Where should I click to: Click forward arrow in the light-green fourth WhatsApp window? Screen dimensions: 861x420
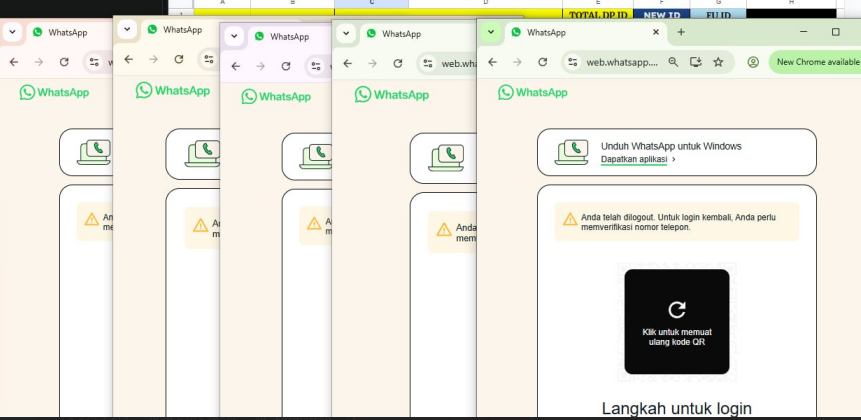click(373, 63)
